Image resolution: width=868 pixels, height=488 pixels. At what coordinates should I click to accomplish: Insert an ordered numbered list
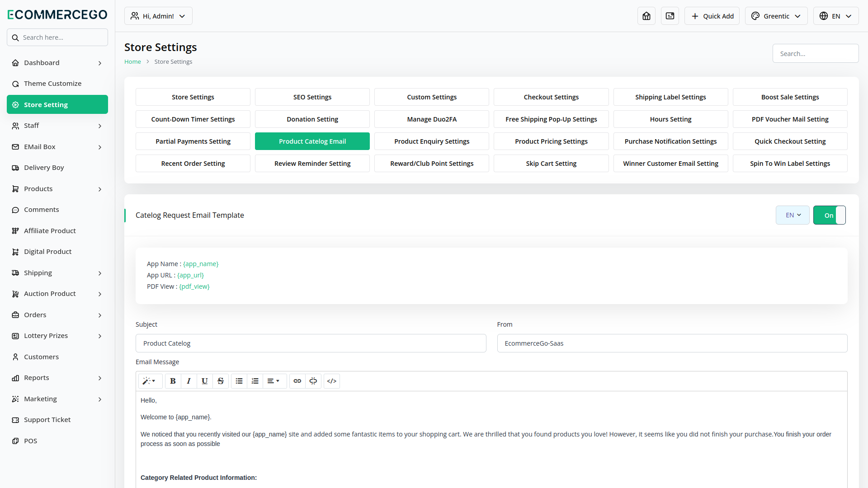point(255,381)
